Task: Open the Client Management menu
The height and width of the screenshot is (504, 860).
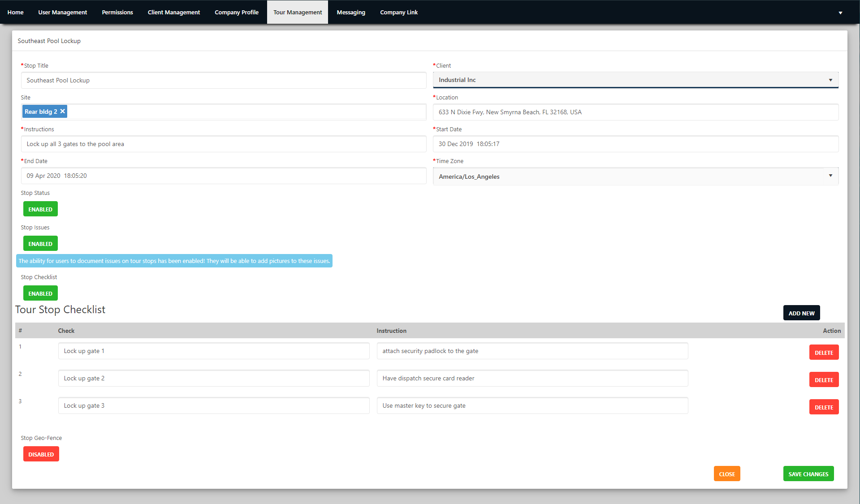Action: [x=174, y=12]
